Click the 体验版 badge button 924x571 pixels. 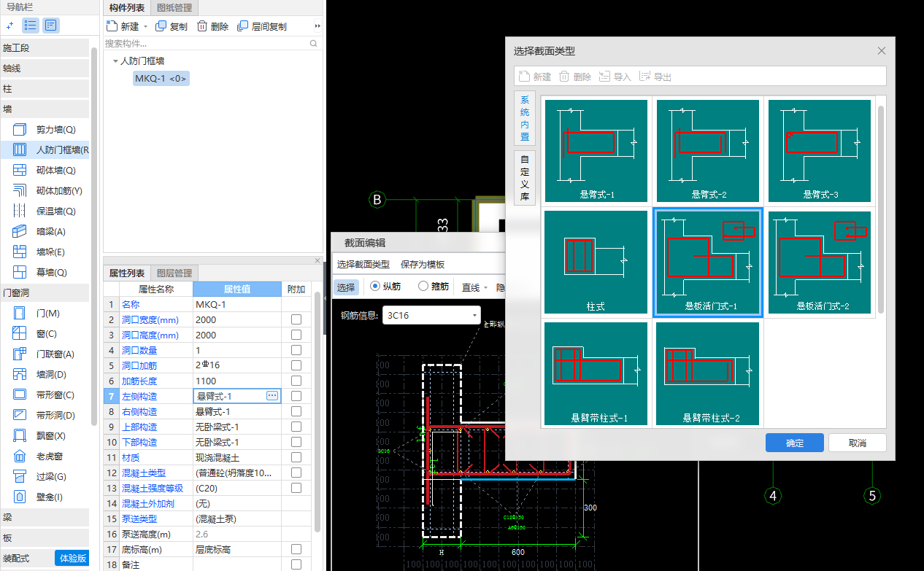pos(72,558)
